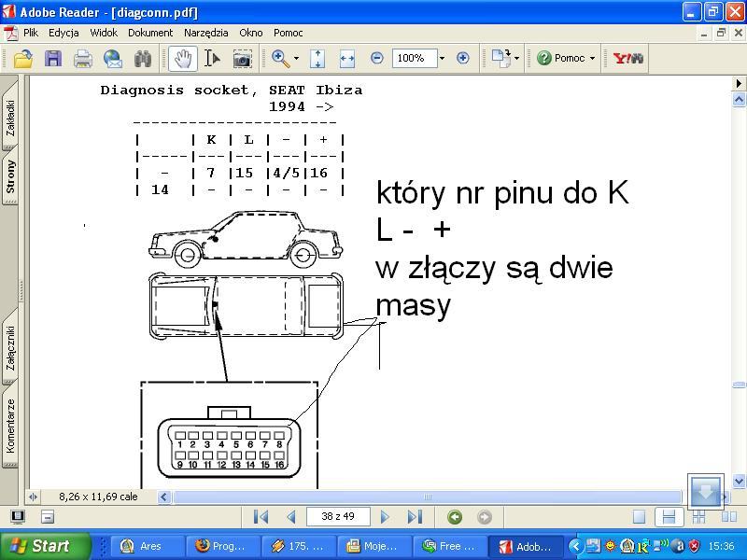The width and height of the screenshot is (747, 560).
Task: Open search with the binoculars icon
Action: point(143,59)
